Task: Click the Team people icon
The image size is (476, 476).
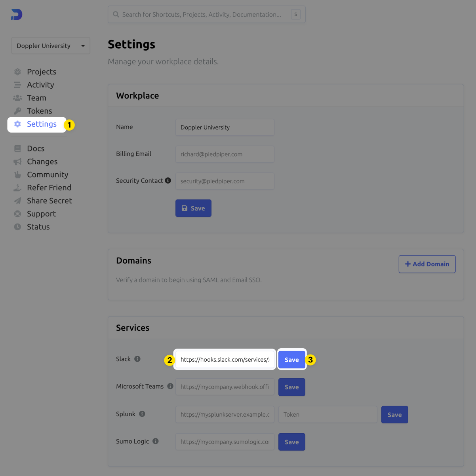Action: tap(17, 98)
